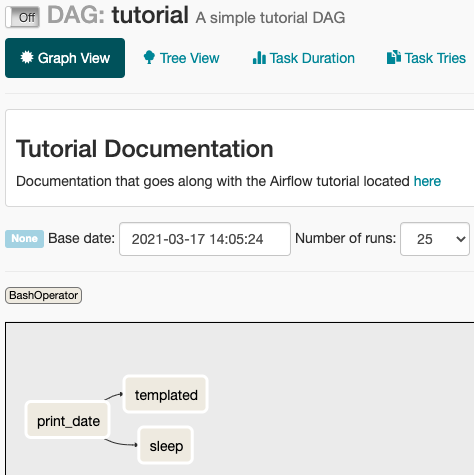Click the Base date input field
Image resolution: width=474 pixels, height=475 pixels.
point(205,239)
